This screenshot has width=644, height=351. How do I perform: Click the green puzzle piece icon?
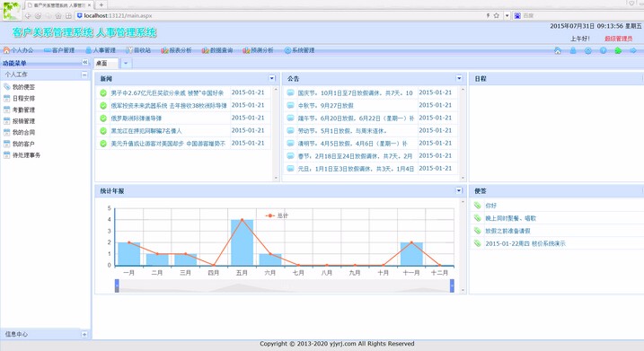pyautogui.click(x=618, y=50)
